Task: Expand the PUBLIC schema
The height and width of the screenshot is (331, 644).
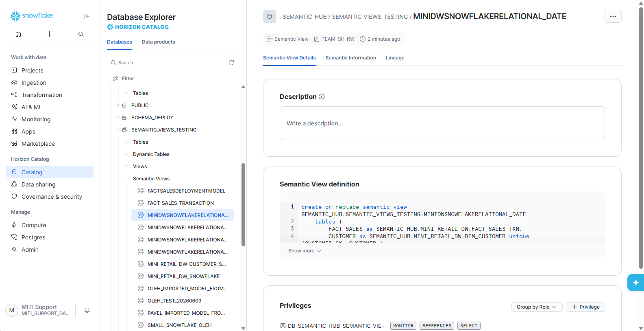Action: pos(118,105)
